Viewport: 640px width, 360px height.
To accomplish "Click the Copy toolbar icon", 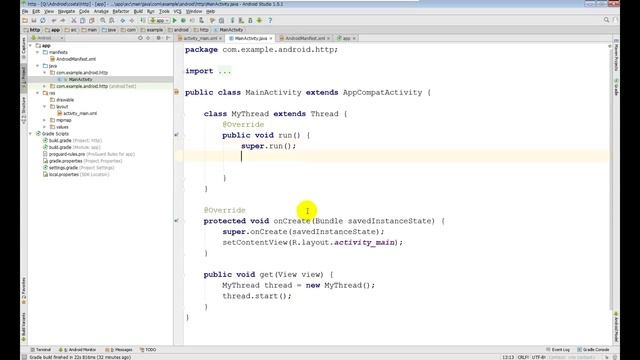I will click(x=83, y=20).
